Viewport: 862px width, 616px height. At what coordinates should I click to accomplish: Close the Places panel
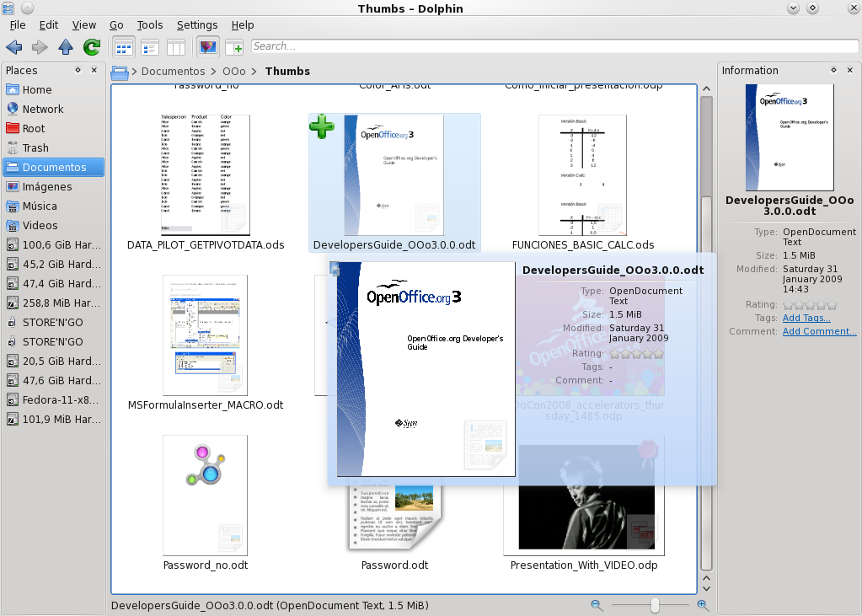tap(94, 70)
